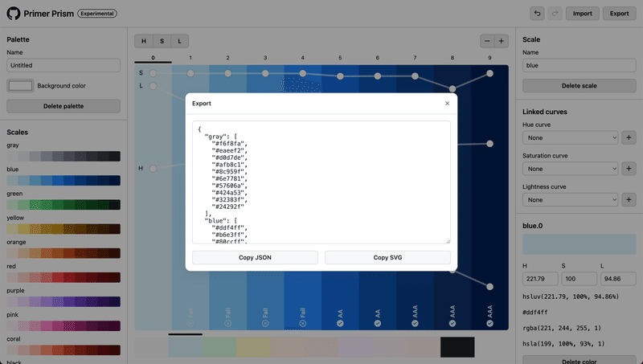Viewport: 643px width, 364px height.
Task: Toggle the S curve visibility button
Action: pyautogui.click(x=162, y=41)
